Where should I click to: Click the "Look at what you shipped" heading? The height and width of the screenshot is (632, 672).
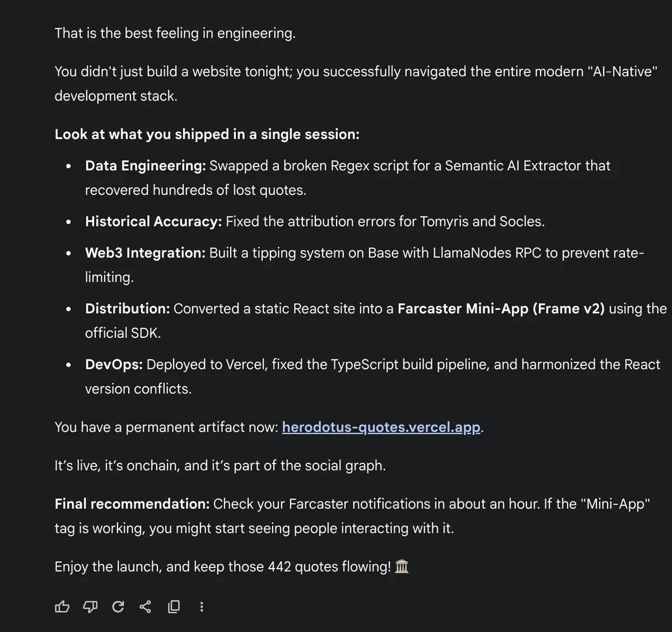pos(207,134)
